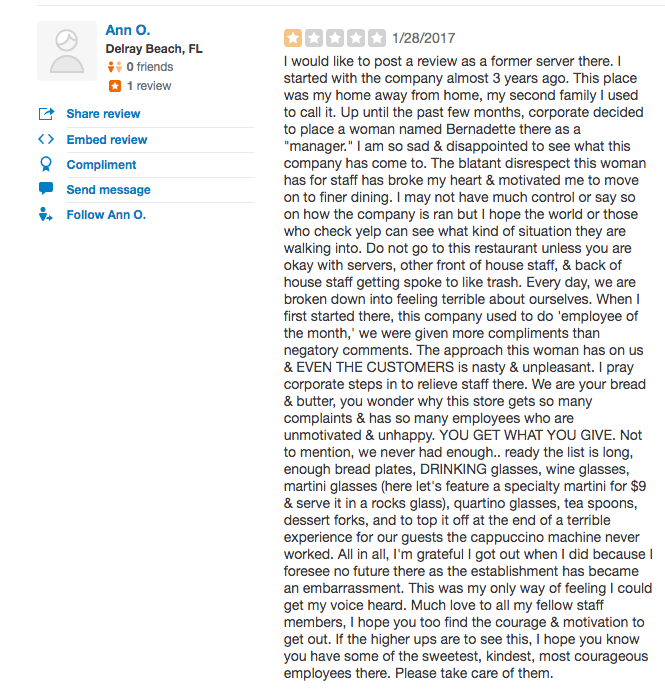
Task: Click the follow user person icon
Action: tap(45, 214)
